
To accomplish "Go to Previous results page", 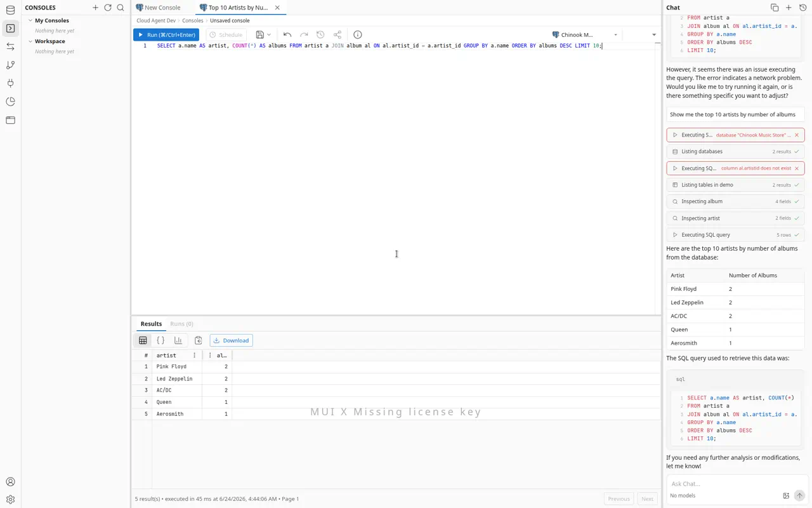I will point(619,499).
